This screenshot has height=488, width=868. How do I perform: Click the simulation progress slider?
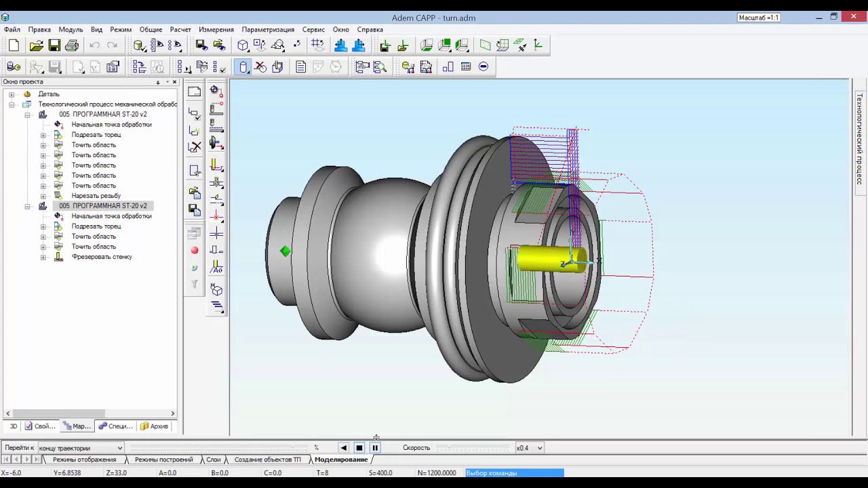(219, 448)
